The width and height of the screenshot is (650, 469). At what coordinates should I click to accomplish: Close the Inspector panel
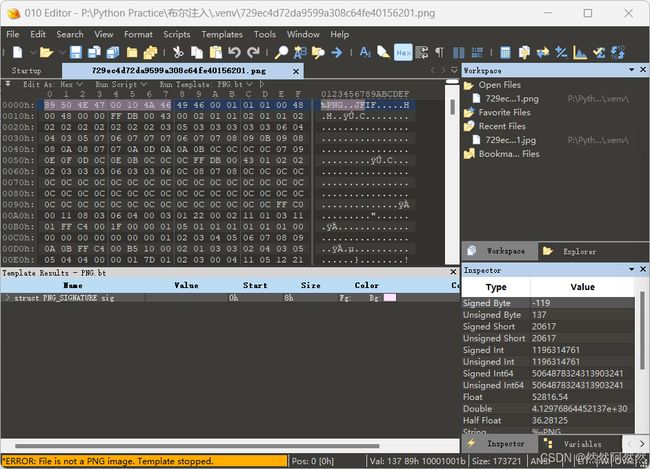(x=643, y=270)
